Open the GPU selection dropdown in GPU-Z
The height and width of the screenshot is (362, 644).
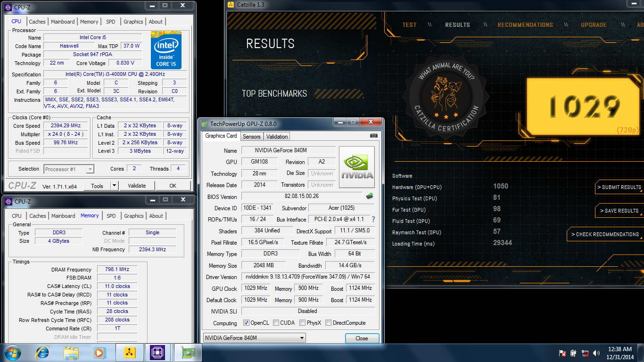[x=255, y=338]
